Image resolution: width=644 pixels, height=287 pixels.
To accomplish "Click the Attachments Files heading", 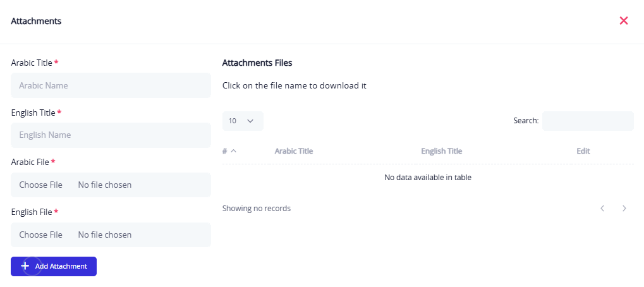I will pyautogui.click(x=257, y=63).
